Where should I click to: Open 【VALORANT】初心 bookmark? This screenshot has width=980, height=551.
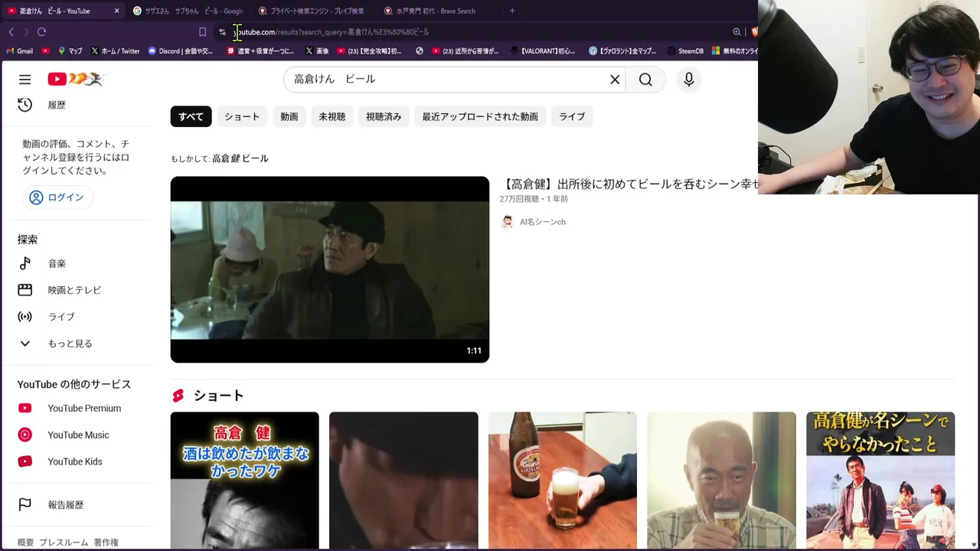[x=541, y=51]
